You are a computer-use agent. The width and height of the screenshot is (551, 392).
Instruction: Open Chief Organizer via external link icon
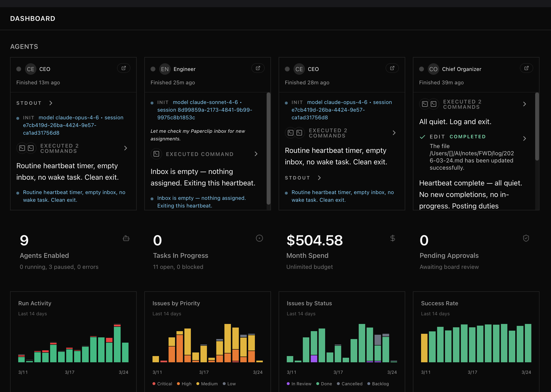[527, 68]
